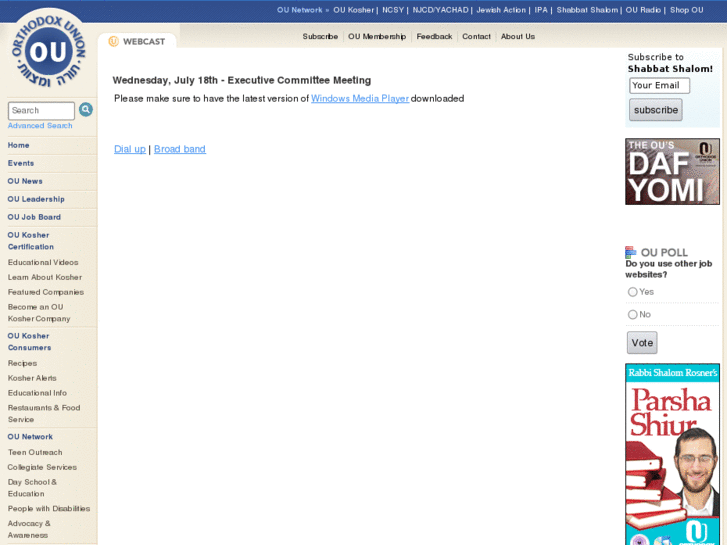The image size is (727, 545).
Task: Click the Your Email input field
Action: [659, 85]
